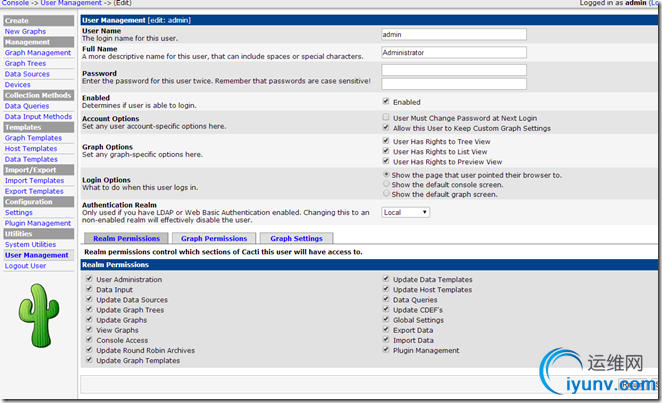Screen dimensions: 662x403
Task: Open Import Templates page
Action: coord(34,181)
